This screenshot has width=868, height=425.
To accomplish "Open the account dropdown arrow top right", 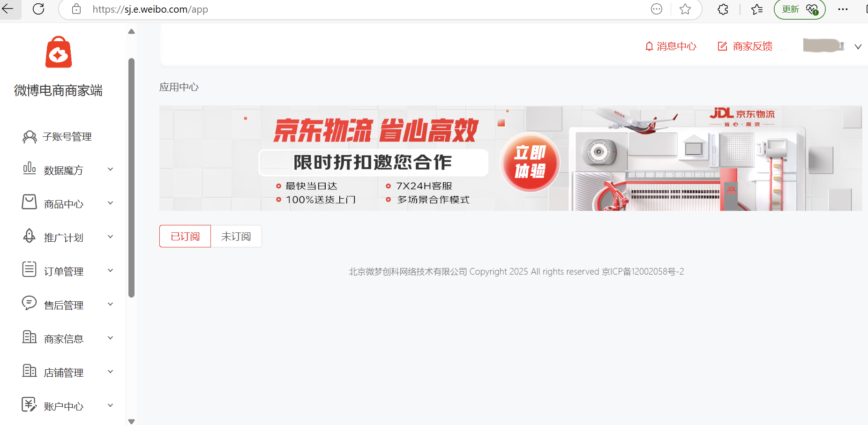I will [858, 46].
